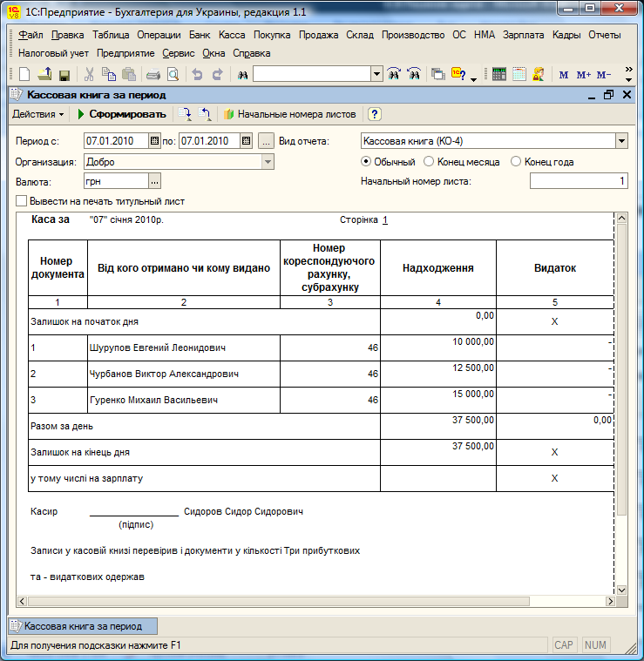Expand the Организация dropdown arrow
Screen dimensions: 644x661
point(268,162)
